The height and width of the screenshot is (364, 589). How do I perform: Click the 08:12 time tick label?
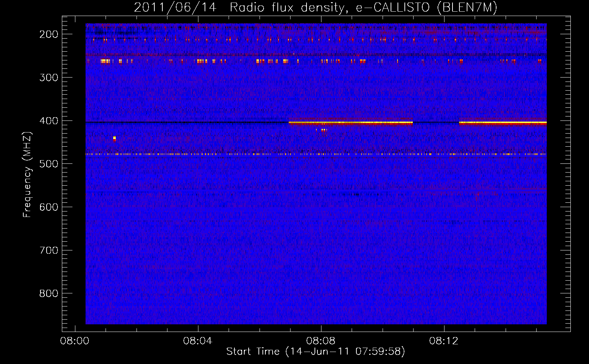tap(444, 341)
